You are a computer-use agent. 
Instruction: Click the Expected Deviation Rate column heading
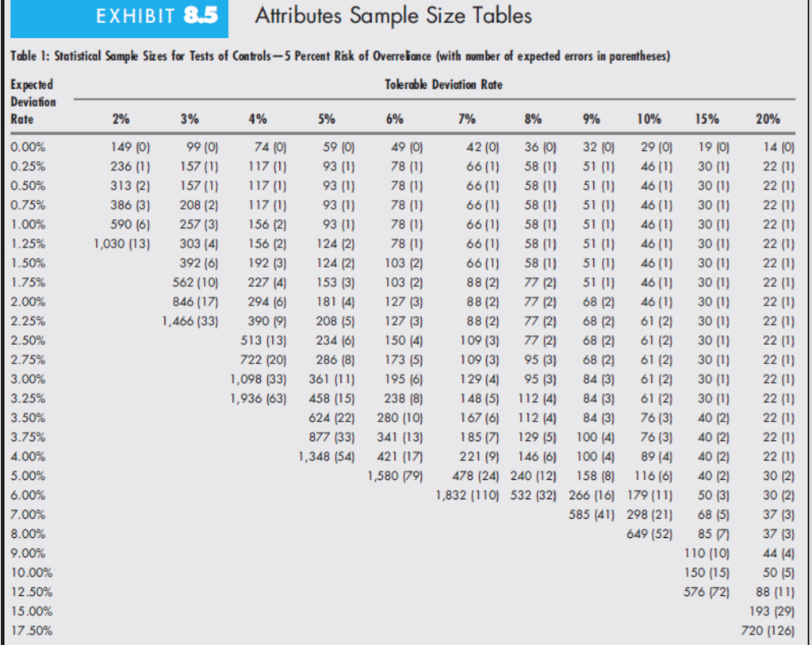pyautogui.click(x=32, y=102)
